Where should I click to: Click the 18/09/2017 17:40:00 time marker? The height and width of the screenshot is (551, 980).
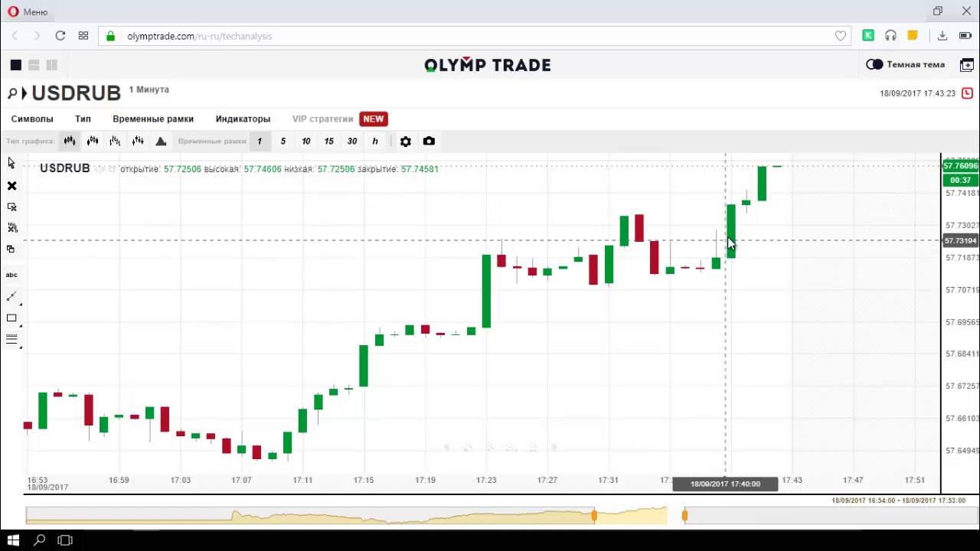pos(725,484)
